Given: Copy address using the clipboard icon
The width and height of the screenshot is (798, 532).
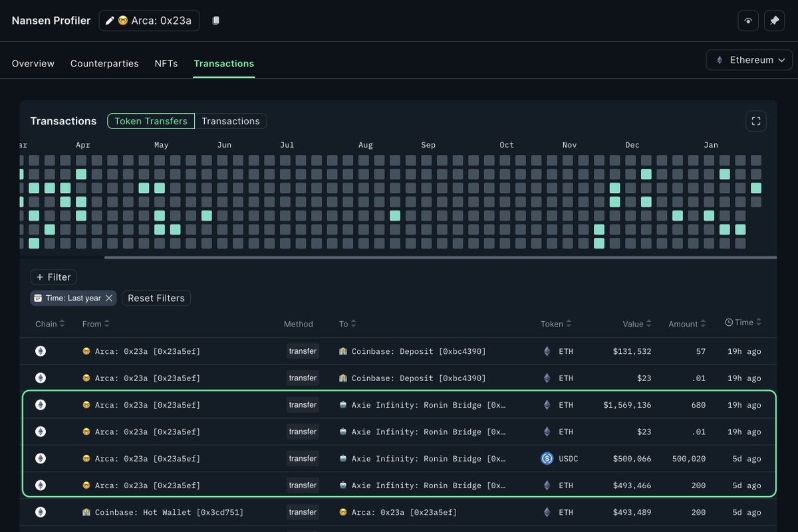Looking at the screenshot, I should pyautogui.click(x=215, y=21).
